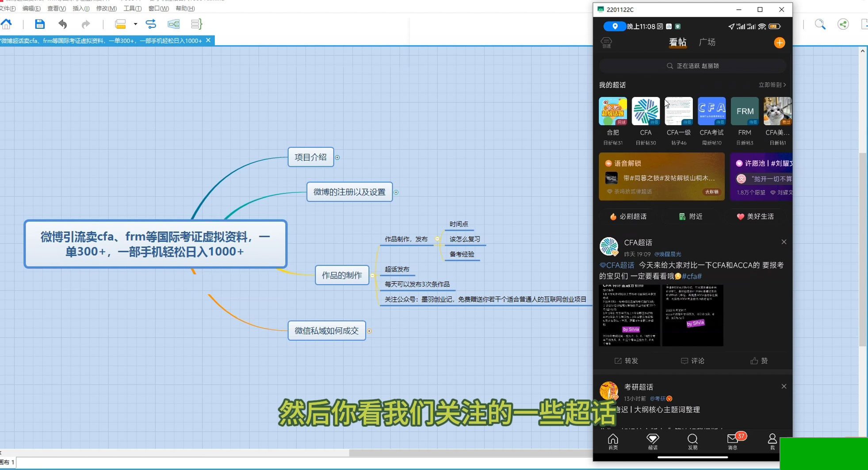868x470 pixels.
Task: Select the 项目介绍 node
Action: [x=310, y=157]
